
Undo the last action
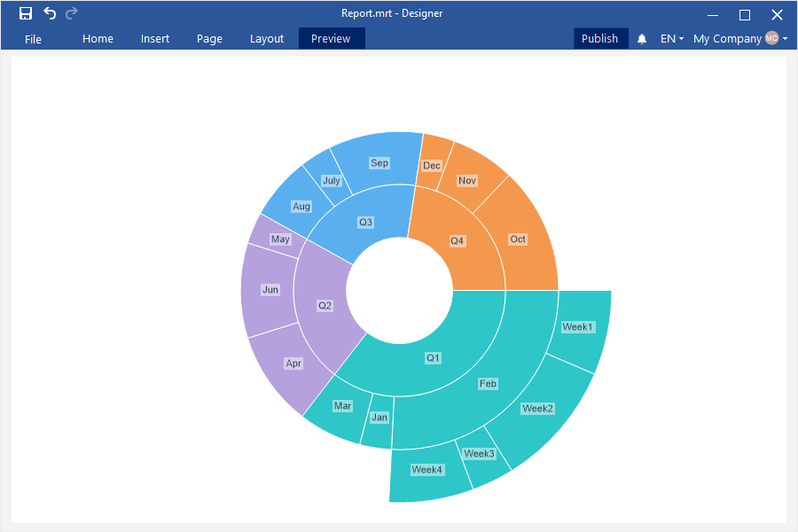click(x=50, y=13)
